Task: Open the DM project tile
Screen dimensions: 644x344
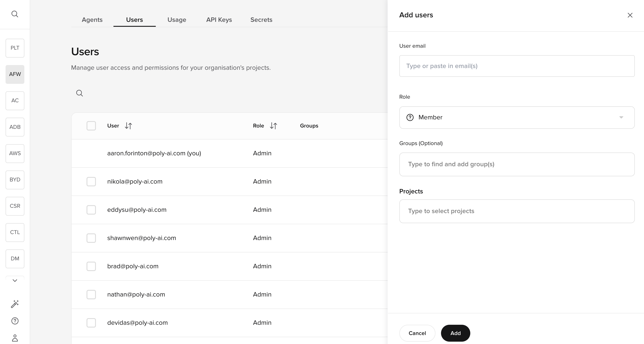Action: [15, 259]
